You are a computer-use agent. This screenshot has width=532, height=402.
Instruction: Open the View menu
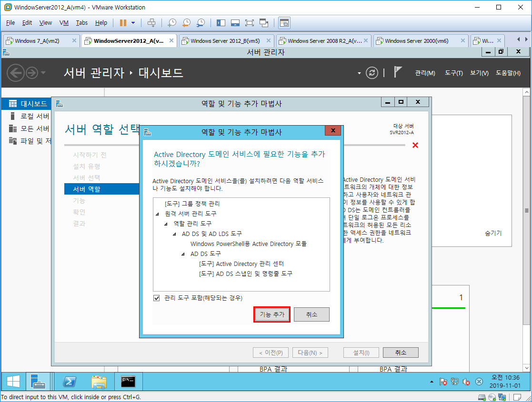click(x=45, y=23)
